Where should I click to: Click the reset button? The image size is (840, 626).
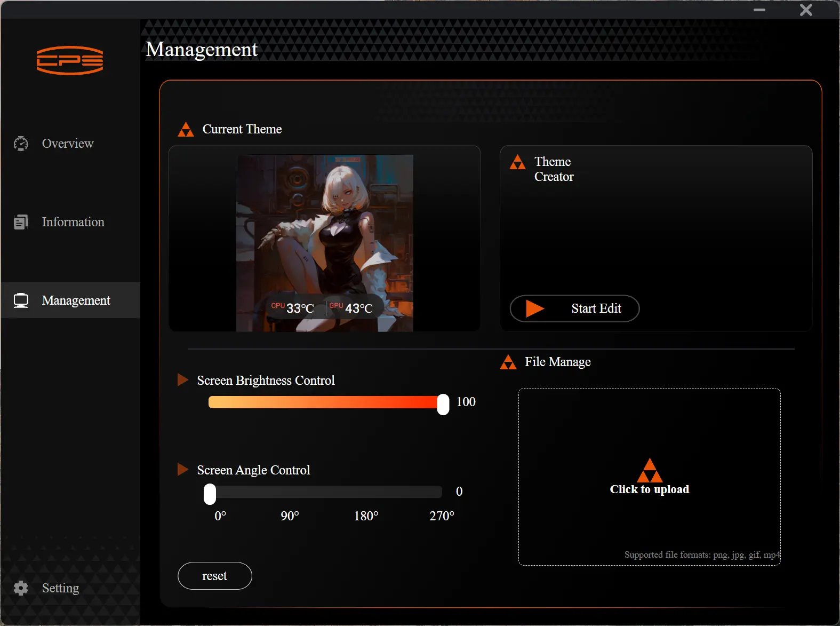click(215, 576)
